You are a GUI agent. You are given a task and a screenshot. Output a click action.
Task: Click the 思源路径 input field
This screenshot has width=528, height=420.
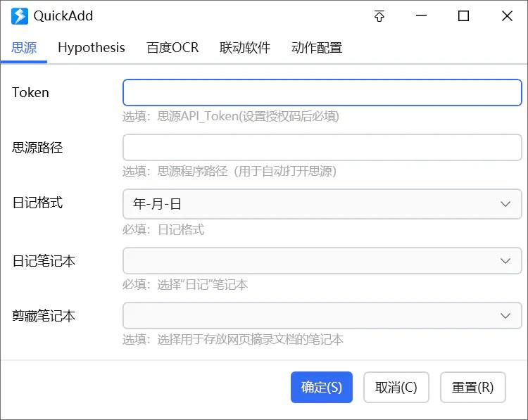click(x=322, y=148)
